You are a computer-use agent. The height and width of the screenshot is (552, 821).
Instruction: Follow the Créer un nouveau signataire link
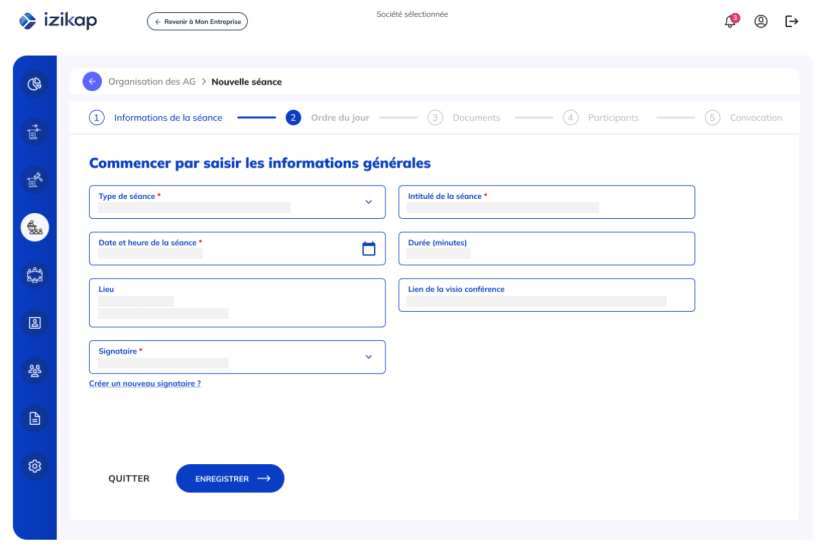pyautogui.click(x=145, y=383)
